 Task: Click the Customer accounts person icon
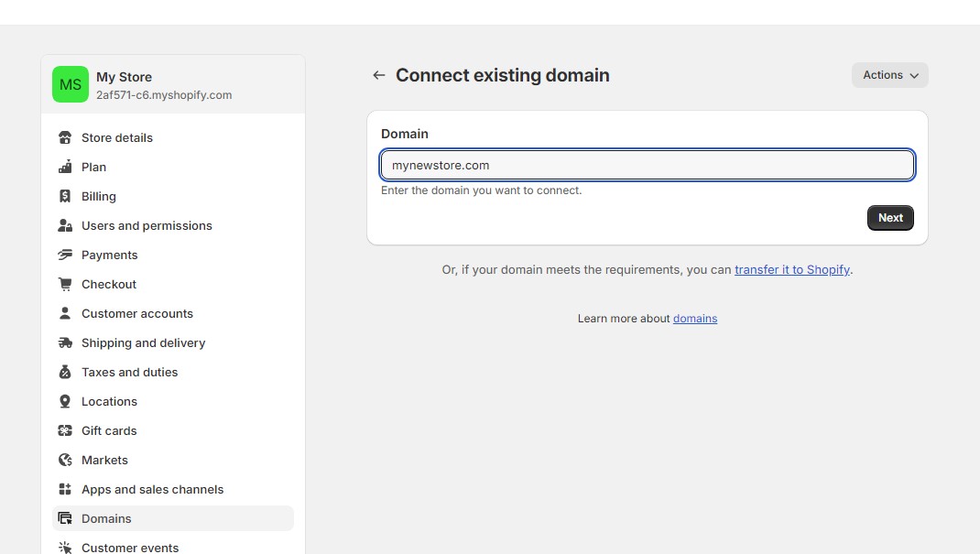[x=65, y=313]
